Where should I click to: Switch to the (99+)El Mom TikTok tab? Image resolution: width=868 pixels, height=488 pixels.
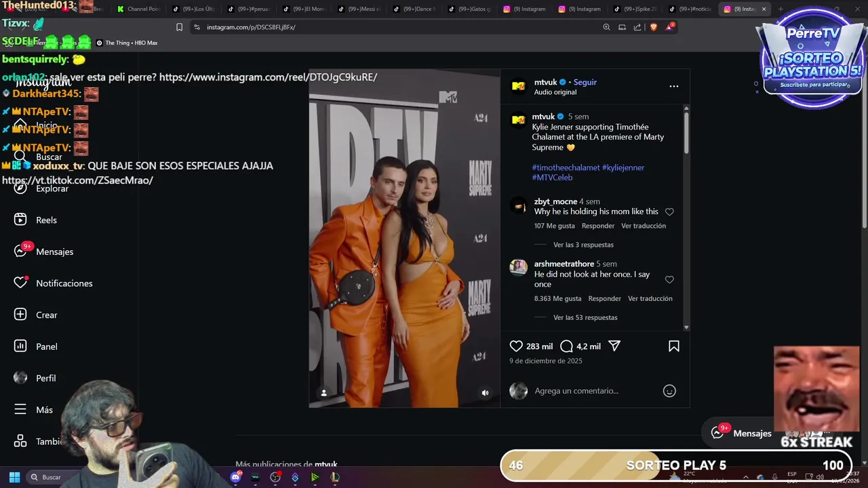click(x=304, y=9)
